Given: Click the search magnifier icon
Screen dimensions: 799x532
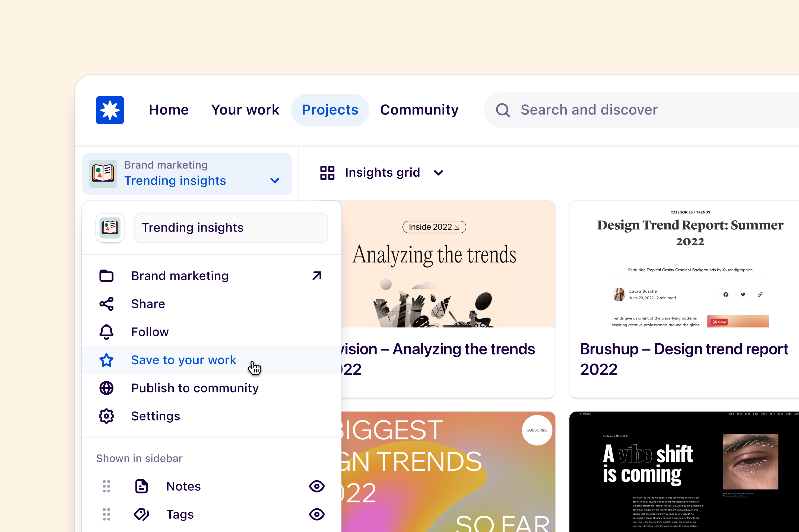Looking at the screenshot, I should [502, 110].
